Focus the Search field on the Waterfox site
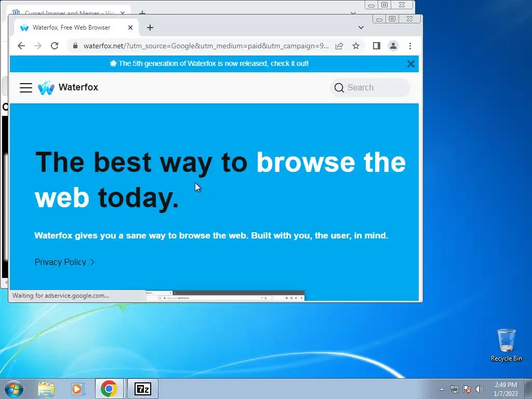Screen dimensions: 532x399 [x=370, y=87]
